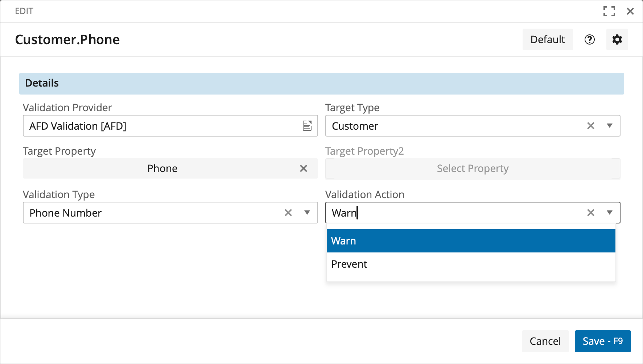Open Validation Provider lookup document icon
Screen dimensions: 643x364
coord(307,126)
